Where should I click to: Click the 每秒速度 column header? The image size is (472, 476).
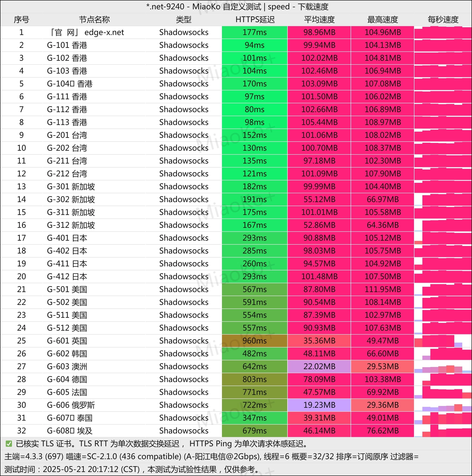[x=443, y=20]
